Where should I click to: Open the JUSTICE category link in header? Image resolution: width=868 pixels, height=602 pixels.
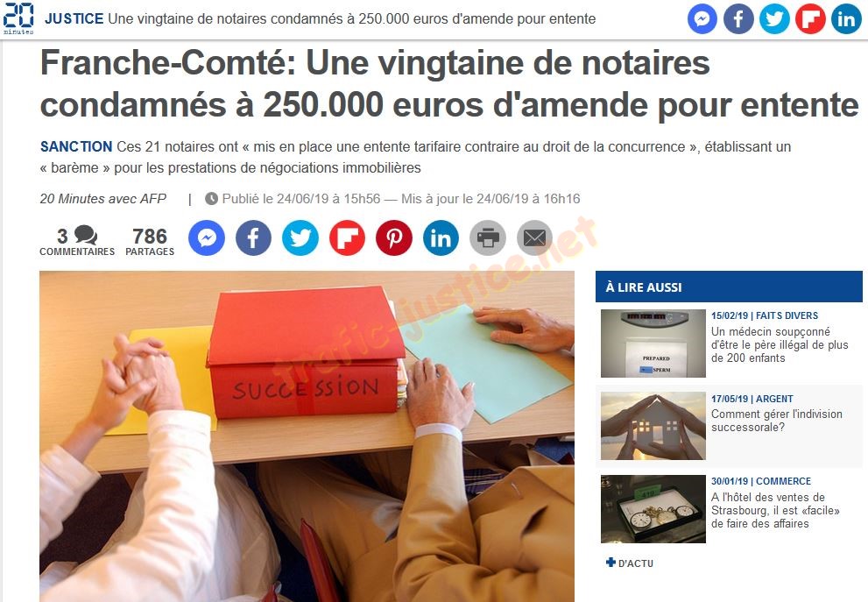pyautogui.click(x=74, y=18)
